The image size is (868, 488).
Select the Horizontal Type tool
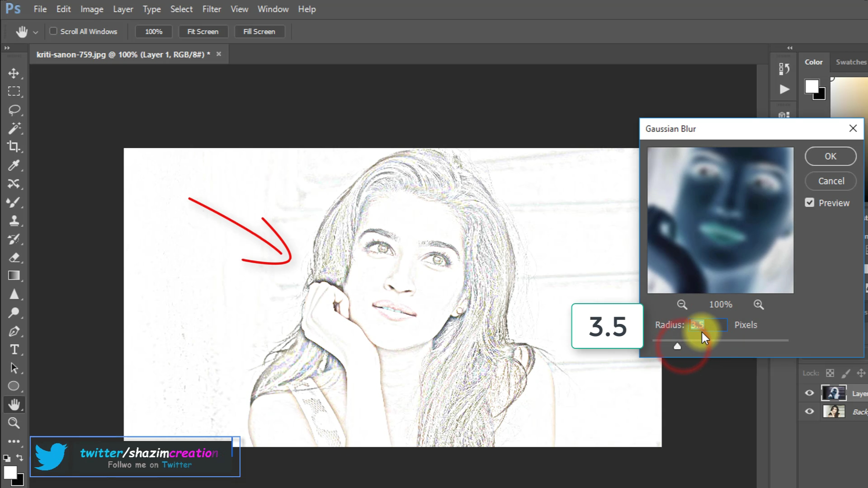tap(14, 350)
